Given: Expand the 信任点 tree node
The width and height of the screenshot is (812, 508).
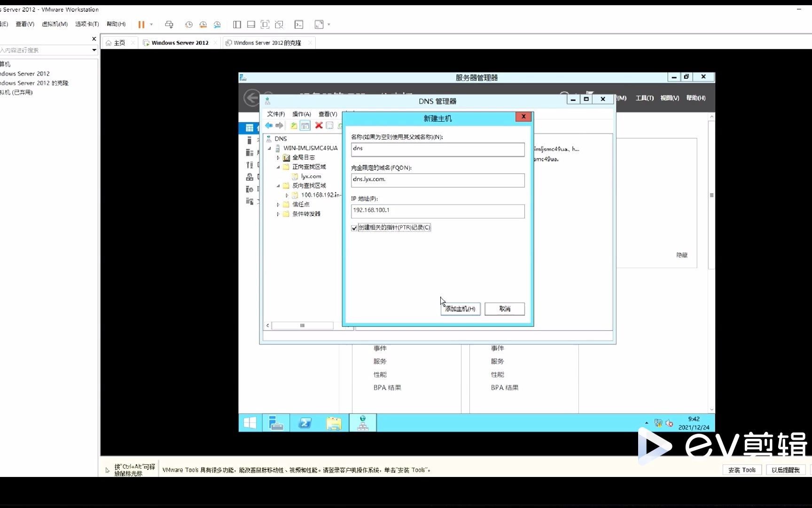Looking at the screenshot, I should click(x=278, y=205).
